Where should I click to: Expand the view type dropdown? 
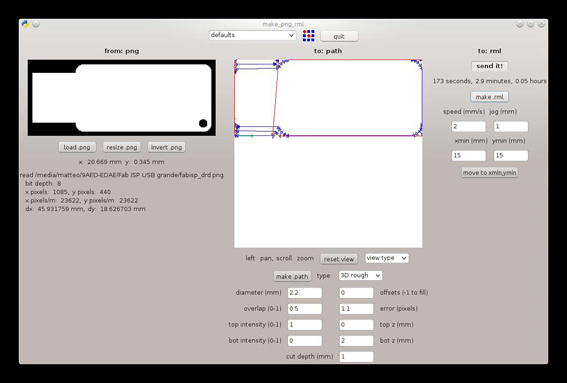pyautogui.click(x=387, y=258)
